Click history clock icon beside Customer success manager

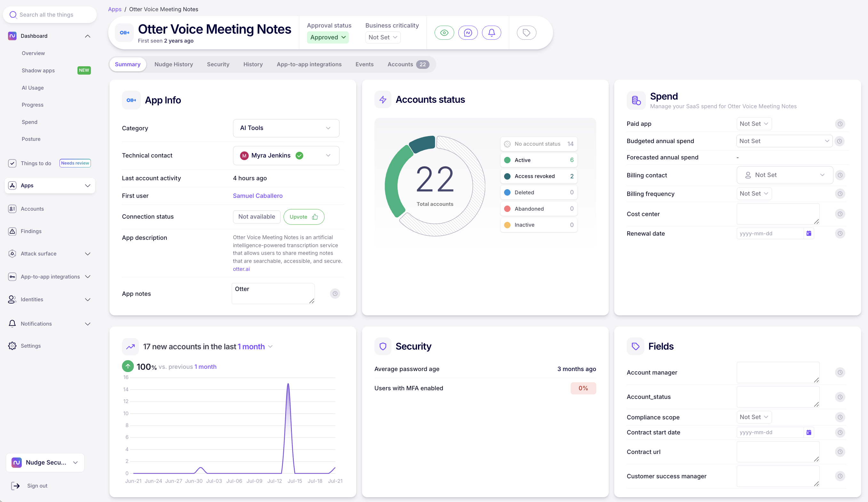coord(840,476)
